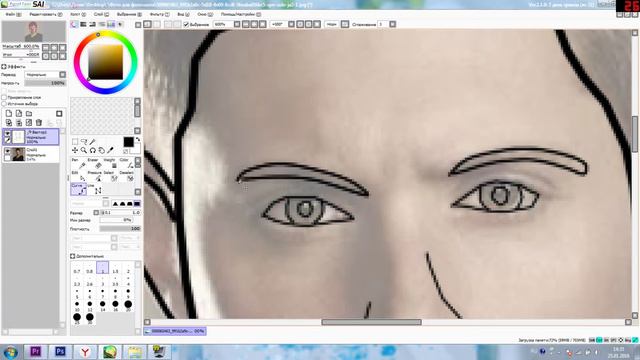
Task: Open the File menu
Action: 13,14
